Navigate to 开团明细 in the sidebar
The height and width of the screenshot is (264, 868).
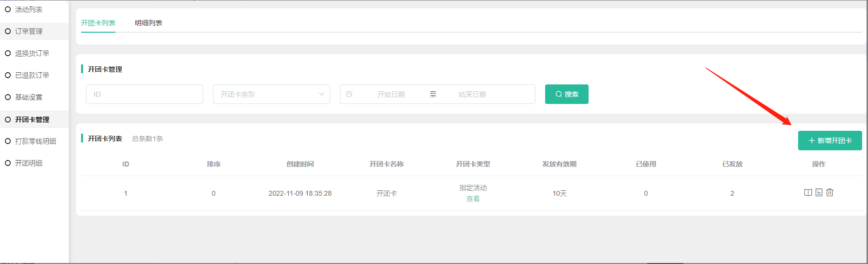[29, 163]
